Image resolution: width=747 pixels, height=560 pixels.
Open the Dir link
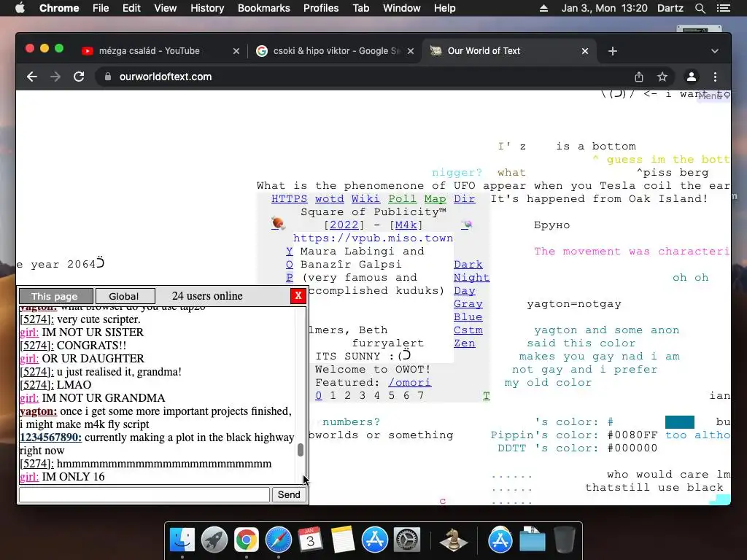coord(465,198)
